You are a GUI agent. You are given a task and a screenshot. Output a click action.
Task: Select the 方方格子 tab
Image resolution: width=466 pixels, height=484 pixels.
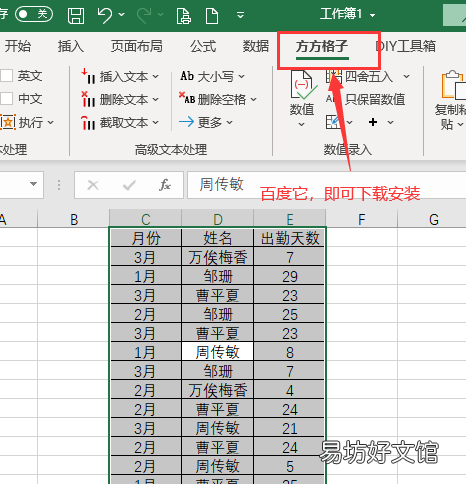point(322,46)
